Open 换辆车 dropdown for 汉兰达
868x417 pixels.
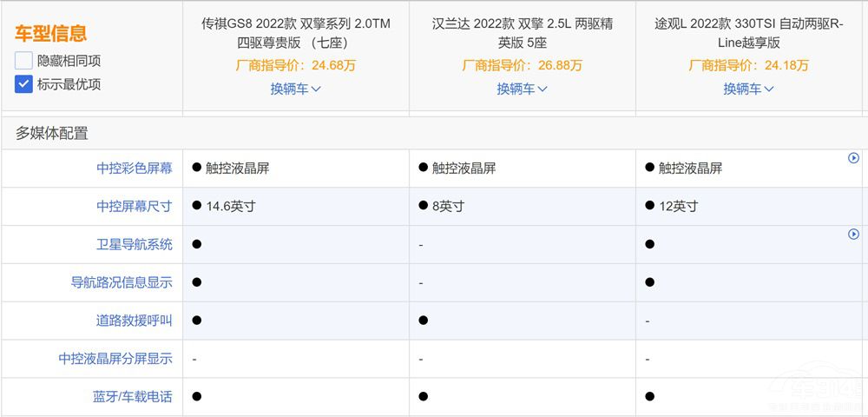[x=523, y=89]
